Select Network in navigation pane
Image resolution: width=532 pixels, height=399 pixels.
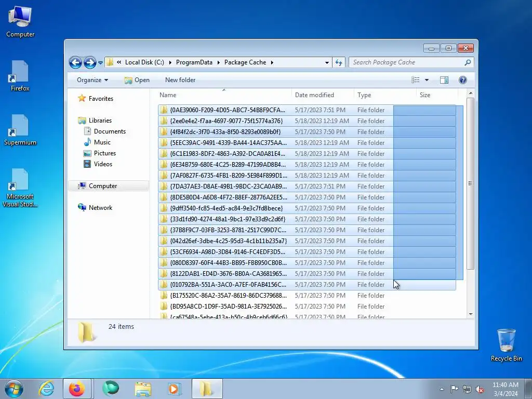click(100, 208)
